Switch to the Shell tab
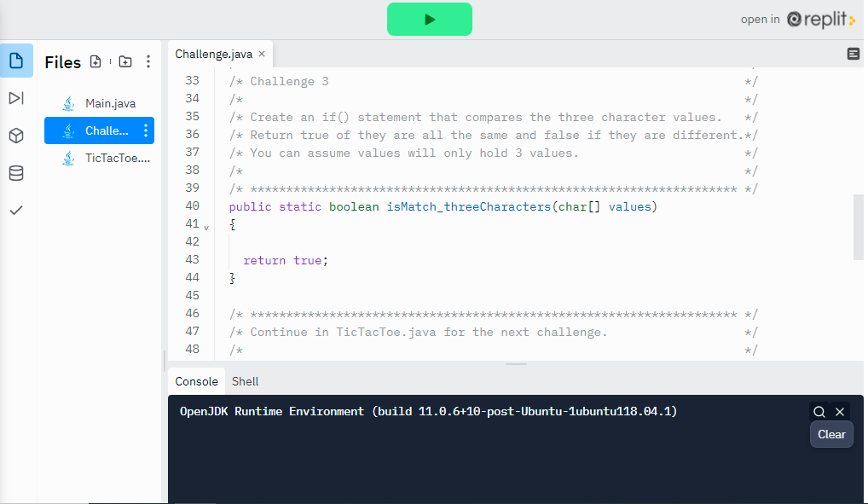 pyautogui.click(x=245, y=381)
